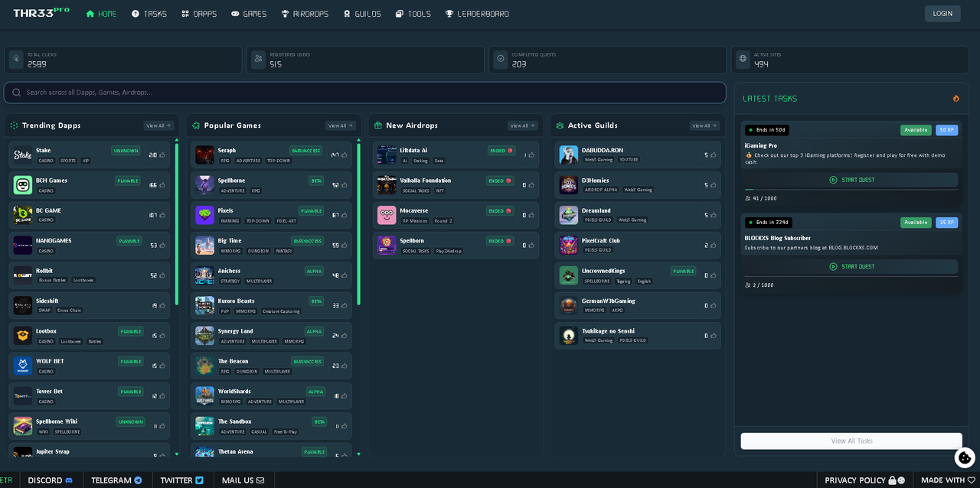Start the BLOCKXS Blog Subscriber quest

[851, 266]
